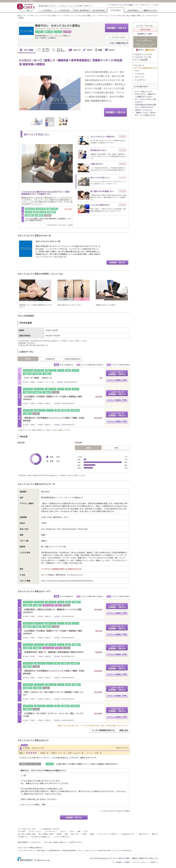
Task: Select the ブログ tab
Action: [x=88, y=50]
